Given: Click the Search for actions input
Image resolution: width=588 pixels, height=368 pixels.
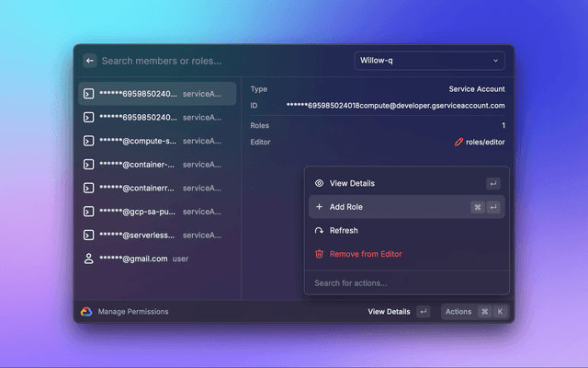Looking at the screenshot, I should (404, 282).
